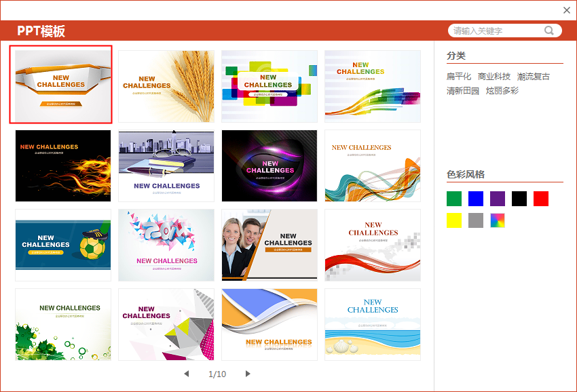
Task: Choose the red color style swatch
Action: [x=541, y=199]
